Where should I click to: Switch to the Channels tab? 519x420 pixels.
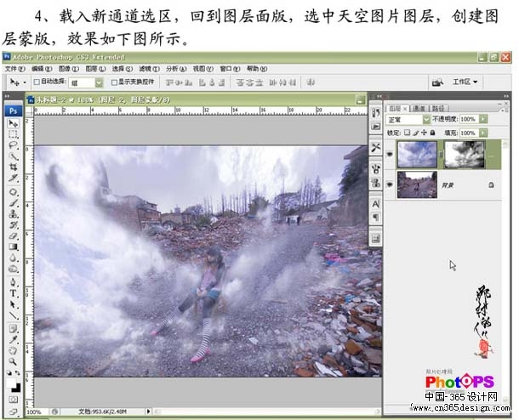point(419,108)
